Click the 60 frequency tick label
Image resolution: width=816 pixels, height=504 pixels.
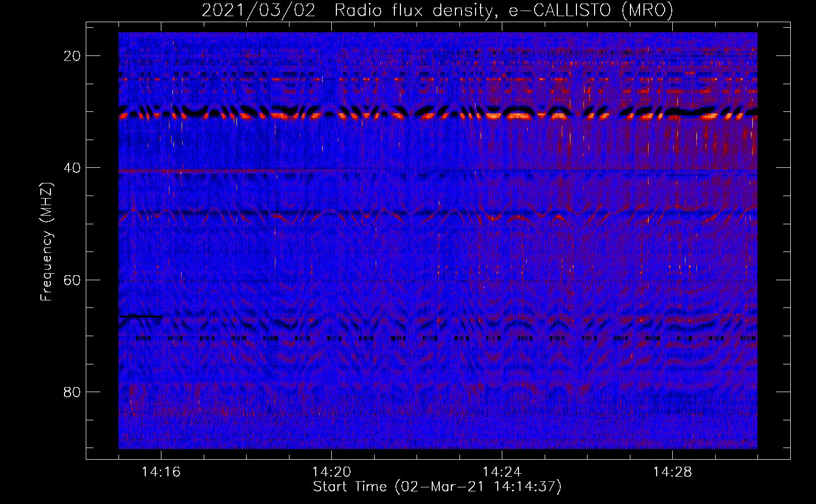tap(72, 280)
